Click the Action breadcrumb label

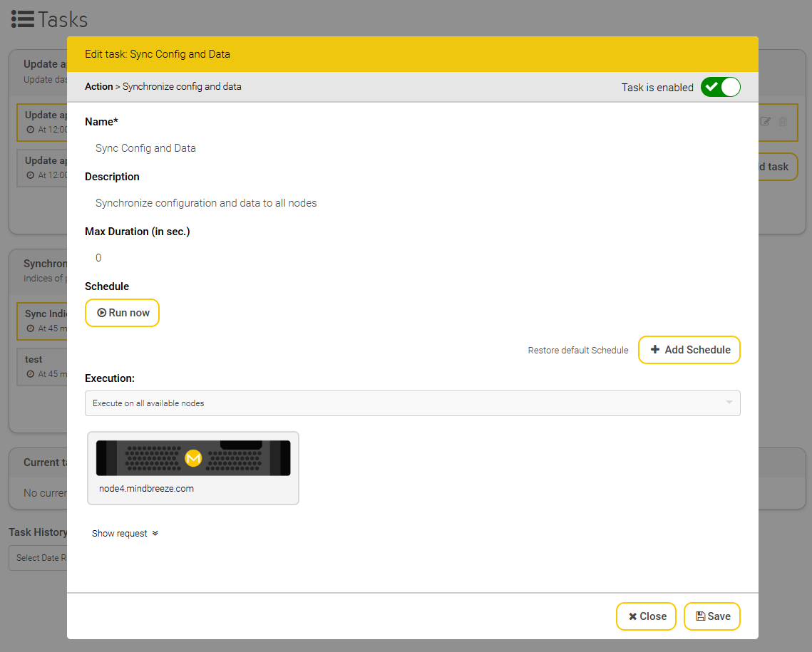tap(98, 87)
